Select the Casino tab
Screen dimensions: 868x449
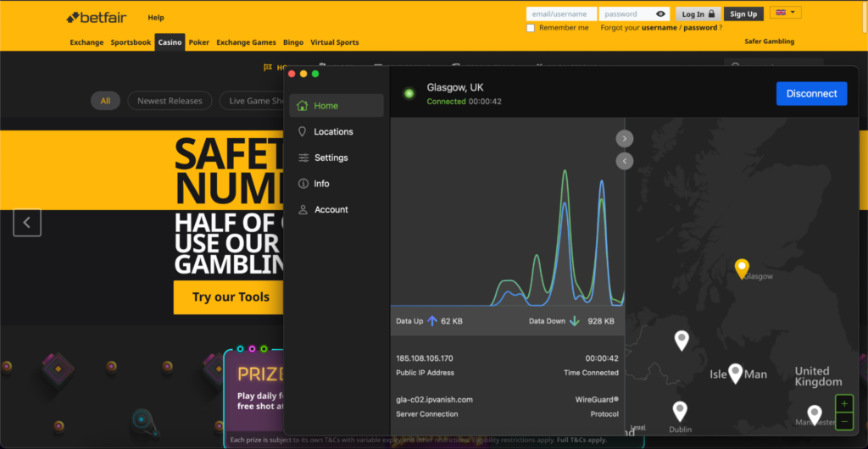170,42
